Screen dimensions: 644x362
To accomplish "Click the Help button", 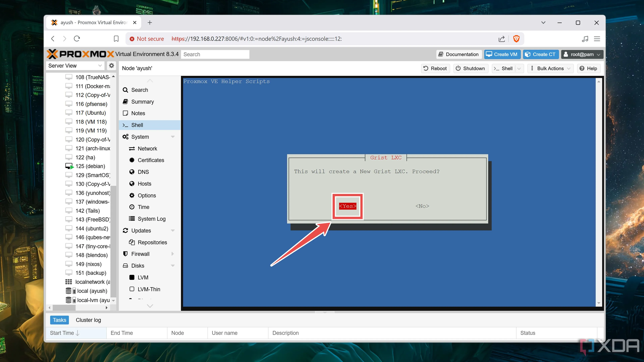I will click(x=588, y=68).
